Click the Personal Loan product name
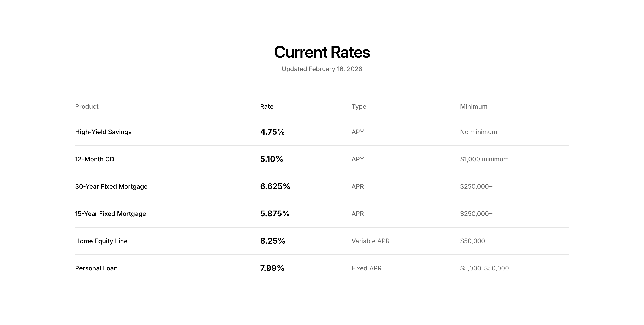The image size is (644, 325). [x=96, y=268]
